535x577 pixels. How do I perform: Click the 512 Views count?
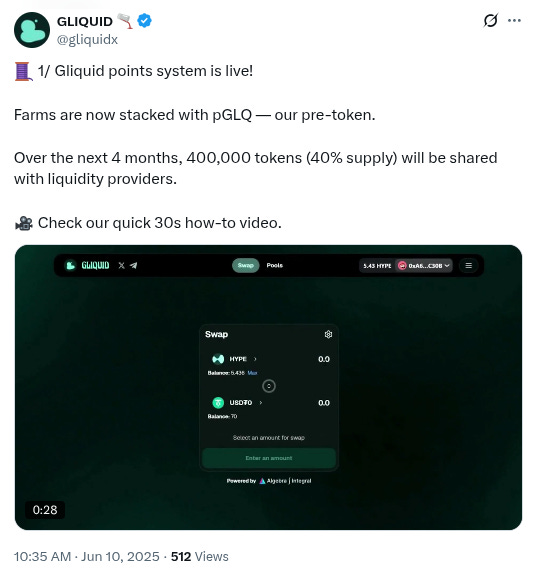point(199,557)
